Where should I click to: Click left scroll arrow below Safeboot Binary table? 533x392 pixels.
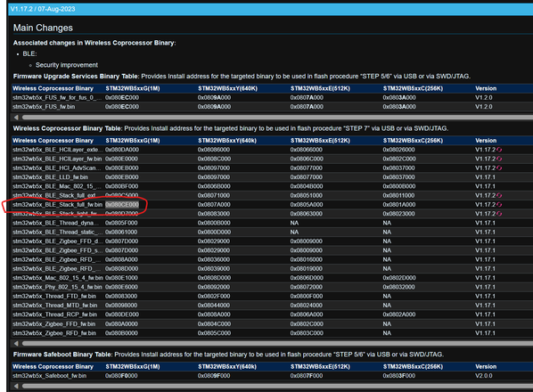[16, 387]
